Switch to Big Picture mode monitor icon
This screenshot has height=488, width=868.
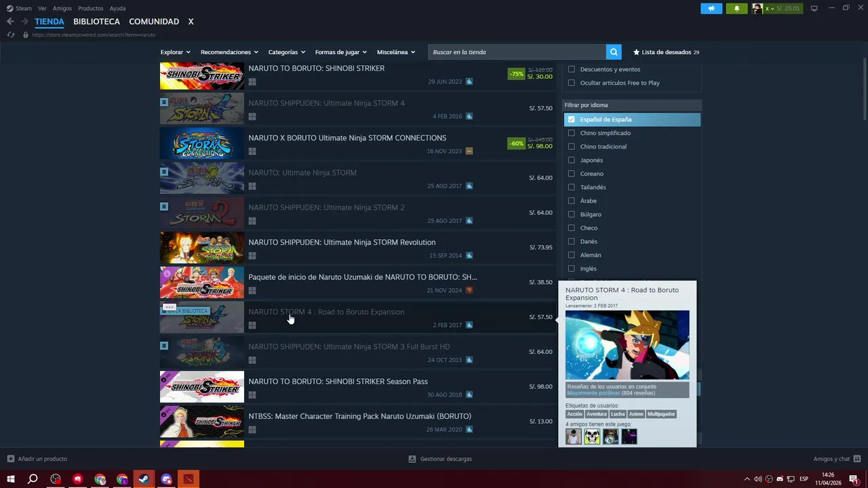point(814,8)
